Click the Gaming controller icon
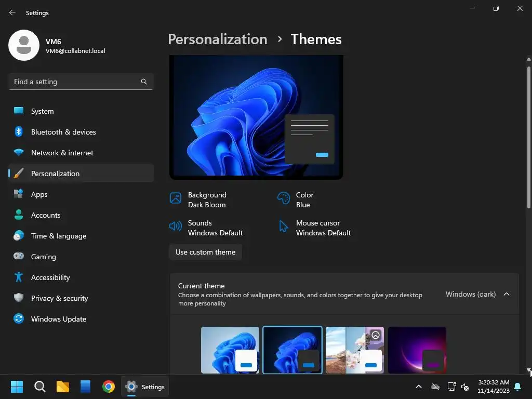This screenshot has width=532, height=399. [x=19, y=256]
